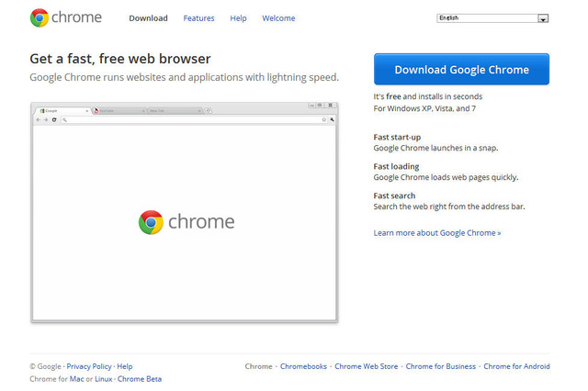588x391 pixels.
Task: Click the back arrow in preview toolbar
Action: point(39,120)
